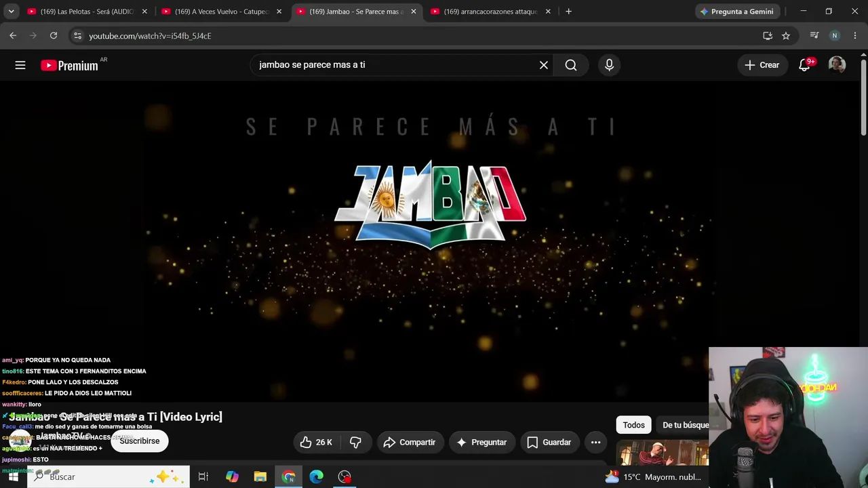Open Microsoft Edge from the taskbar

coord(317,477)
